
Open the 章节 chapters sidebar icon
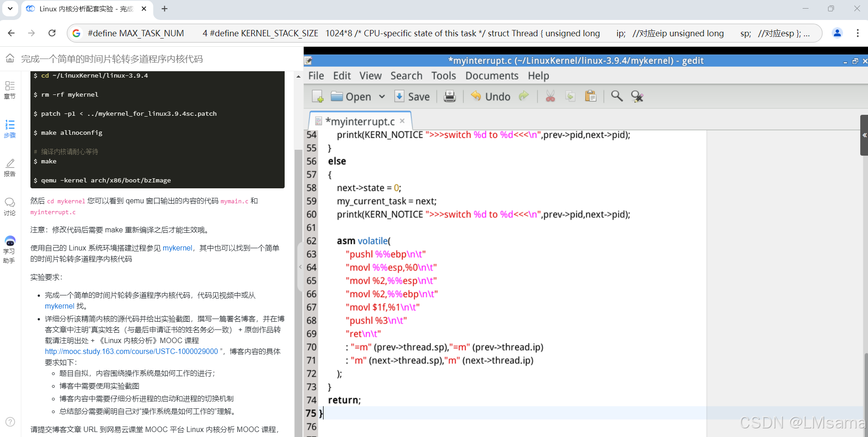pos(10,90)
